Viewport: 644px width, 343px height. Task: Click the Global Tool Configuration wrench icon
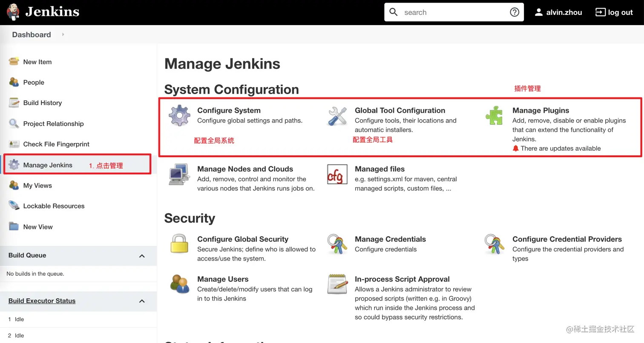337,115
